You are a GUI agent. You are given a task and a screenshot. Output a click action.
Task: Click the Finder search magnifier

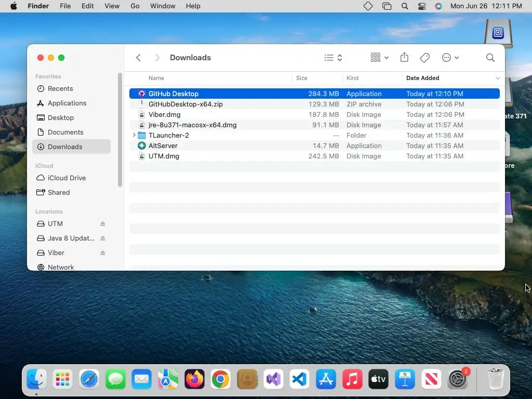point(490,58)
